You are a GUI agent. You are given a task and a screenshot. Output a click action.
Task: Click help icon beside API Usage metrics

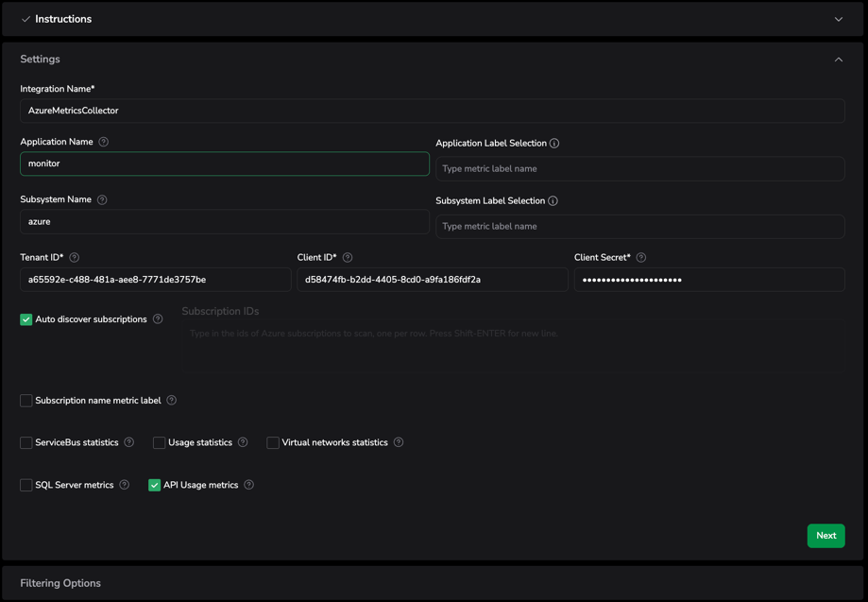click(x=249, y=485)
